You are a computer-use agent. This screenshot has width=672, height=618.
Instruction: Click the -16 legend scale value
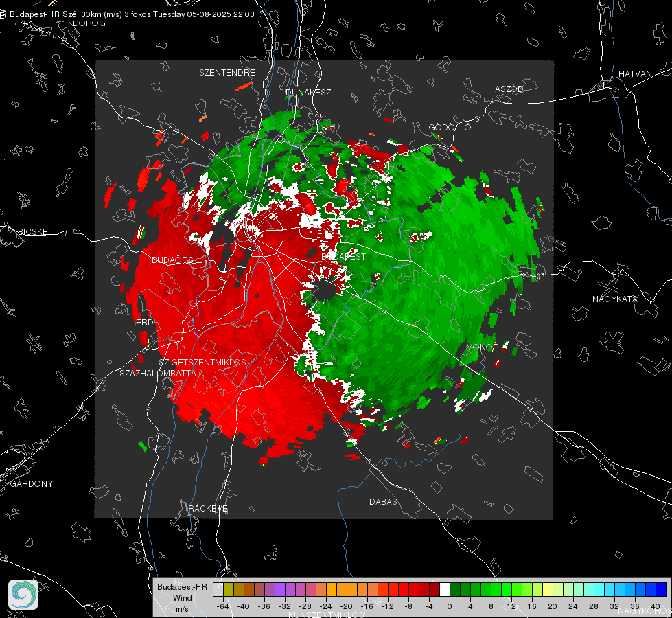pyautogui.click(x=367, y=606)
